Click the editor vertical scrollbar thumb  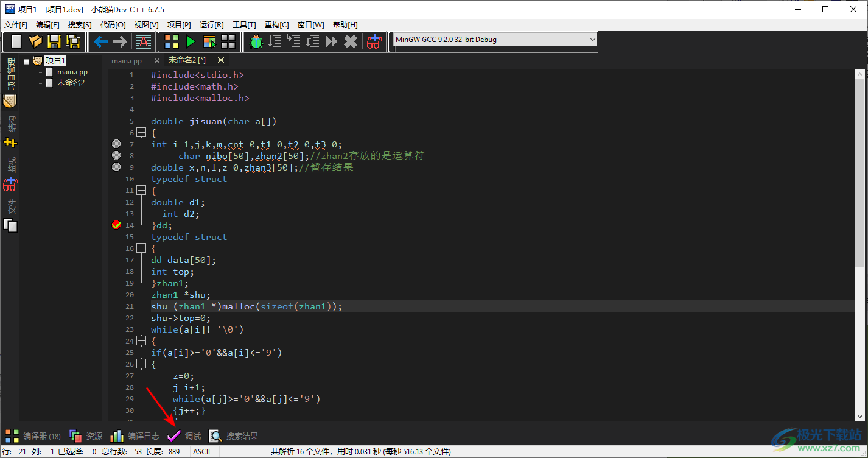pyautogui.click(x=859, y=174)
